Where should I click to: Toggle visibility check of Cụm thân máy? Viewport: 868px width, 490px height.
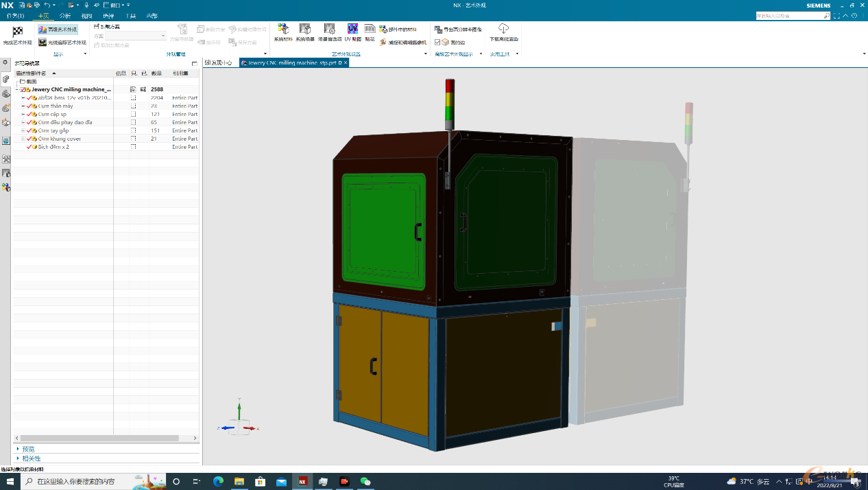pos(29,106)
